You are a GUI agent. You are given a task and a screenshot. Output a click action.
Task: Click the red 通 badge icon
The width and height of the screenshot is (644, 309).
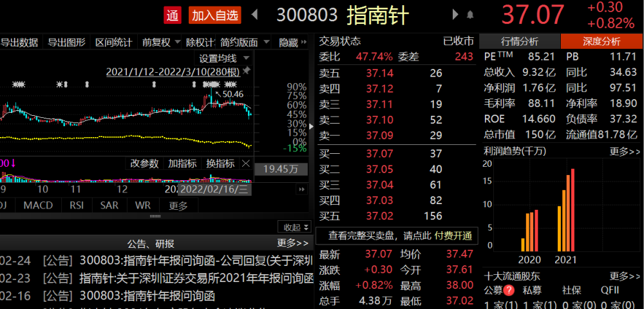(172, 15)
